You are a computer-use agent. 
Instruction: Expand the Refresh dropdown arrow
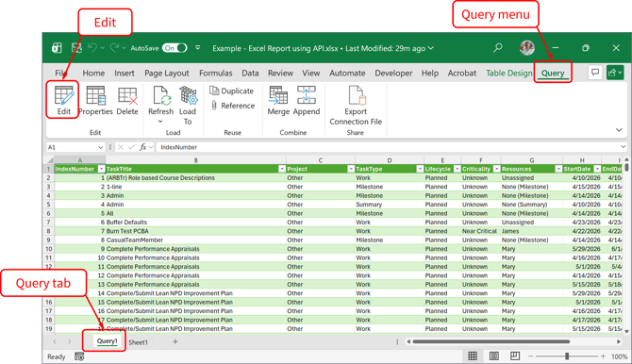tap(160, 122)
